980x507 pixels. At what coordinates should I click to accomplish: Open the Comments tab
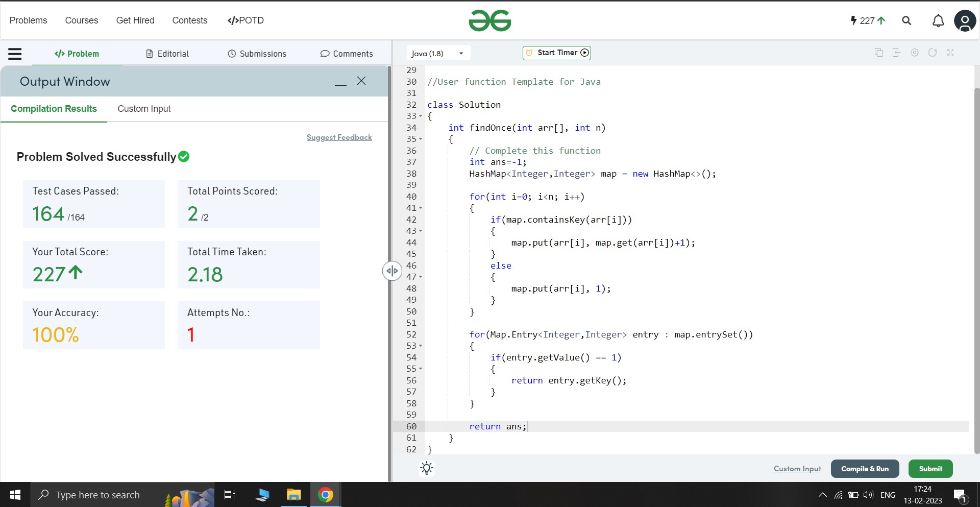click(347, 54)
